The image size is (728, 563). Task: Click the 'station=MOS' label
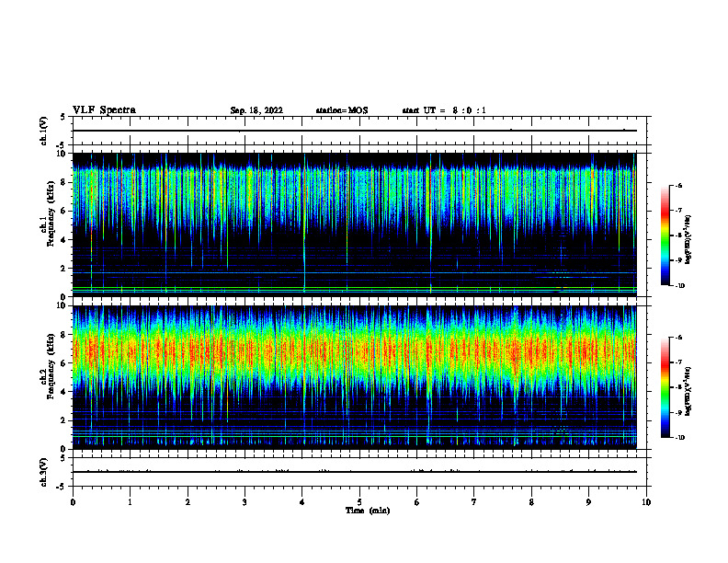click(x=342, y=110)
